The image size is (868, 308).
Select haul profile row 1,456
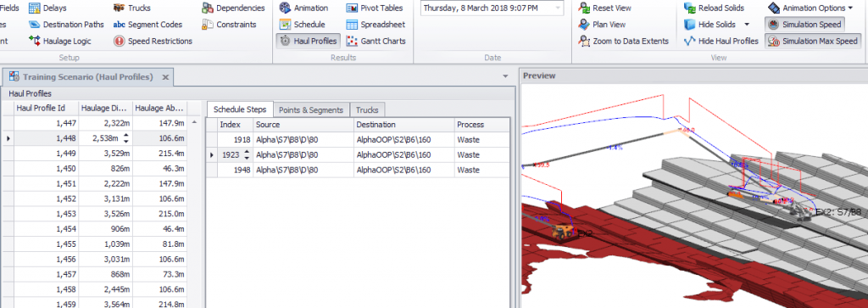[94, 259]
